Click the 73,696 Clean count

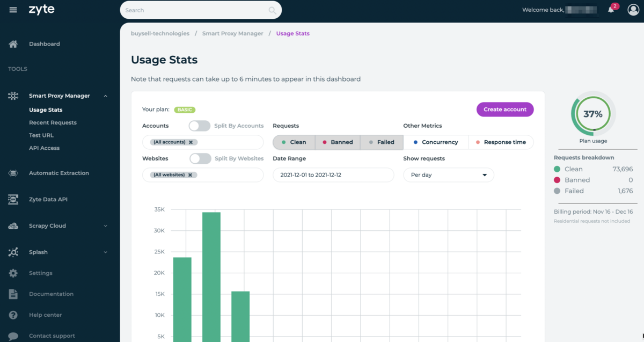(x=622, y=169)
